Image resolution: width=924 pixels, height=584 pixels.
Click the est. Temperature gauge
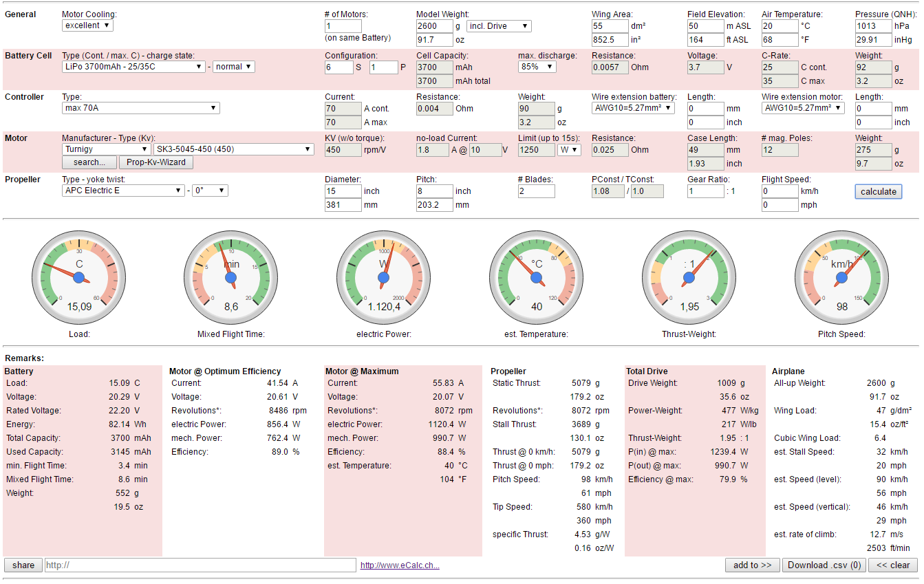pos(537,277)
